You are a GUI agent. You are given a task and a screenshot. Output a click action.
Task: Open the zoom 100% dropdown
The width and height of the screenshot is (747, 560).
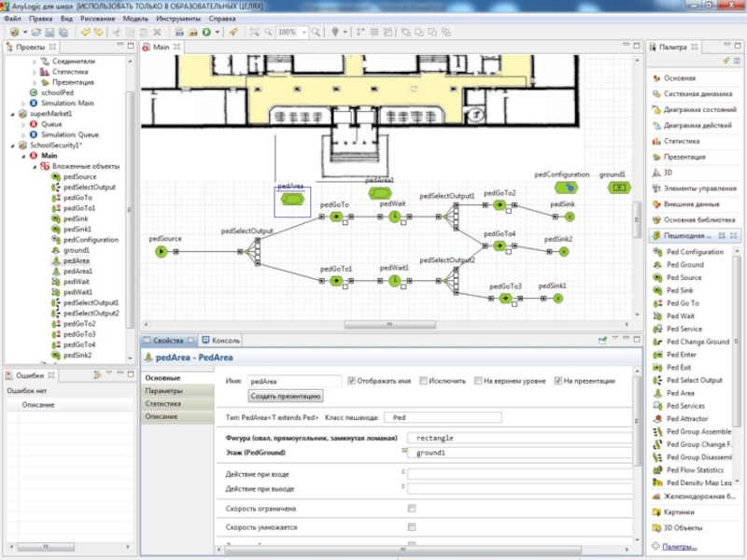click(x=303, y=32)
